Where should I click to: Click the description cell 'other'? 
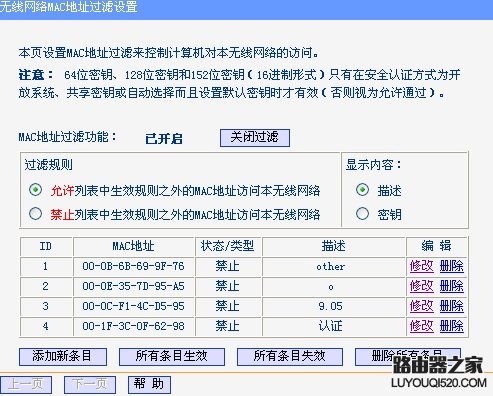coord(334,266)
